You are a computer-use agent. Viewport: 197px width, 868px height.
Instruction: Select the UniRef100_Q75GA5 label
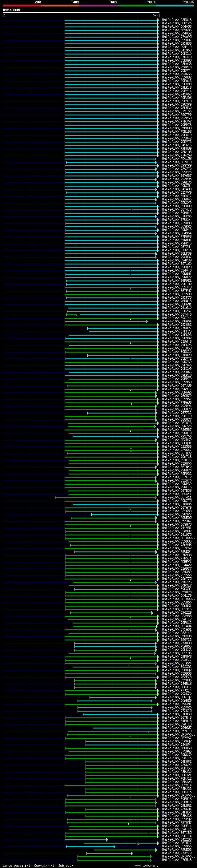tap(177, 751)
